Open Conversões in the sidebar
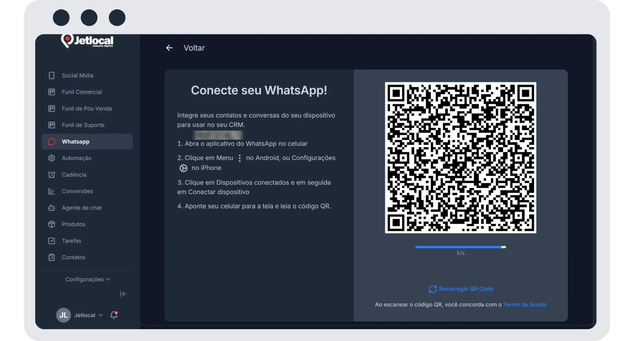644x341 pixels. click(x=87, y=191)
